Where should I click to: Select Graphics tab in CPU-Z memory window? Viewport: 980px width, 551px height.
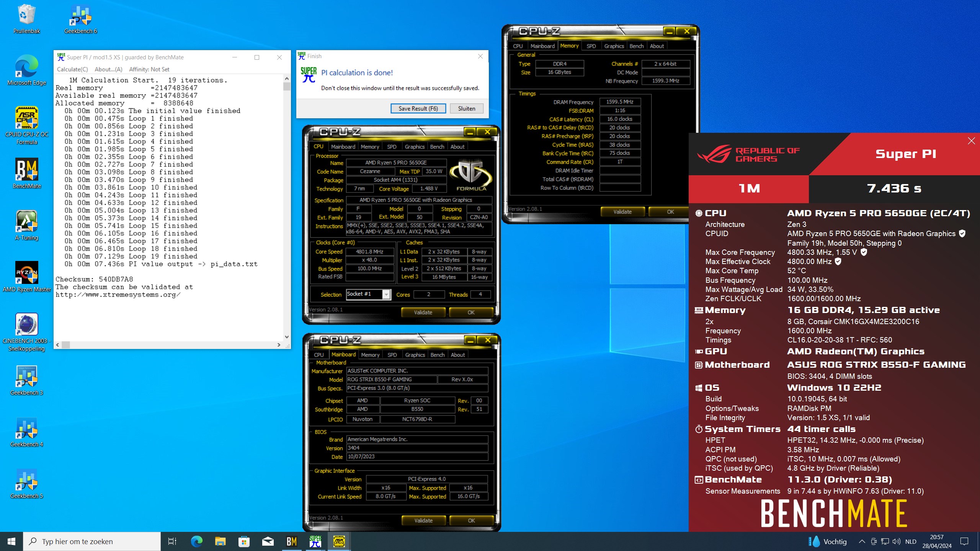tap(614, 46)
